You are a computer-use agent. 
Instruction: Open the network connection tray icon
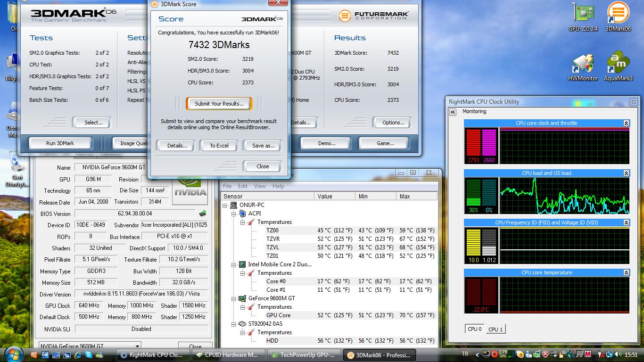click(x=610, y=354)
